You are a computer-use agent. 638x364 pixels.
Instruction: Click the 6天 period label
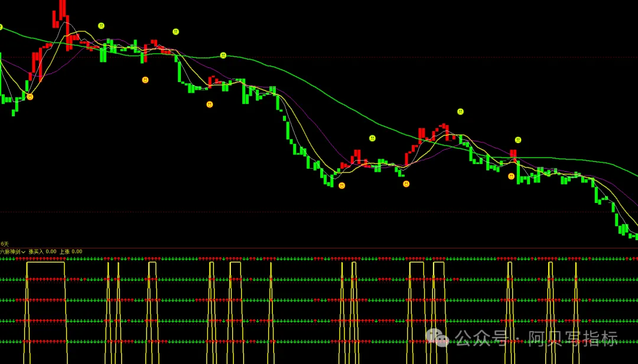click(x=5, y=244)
